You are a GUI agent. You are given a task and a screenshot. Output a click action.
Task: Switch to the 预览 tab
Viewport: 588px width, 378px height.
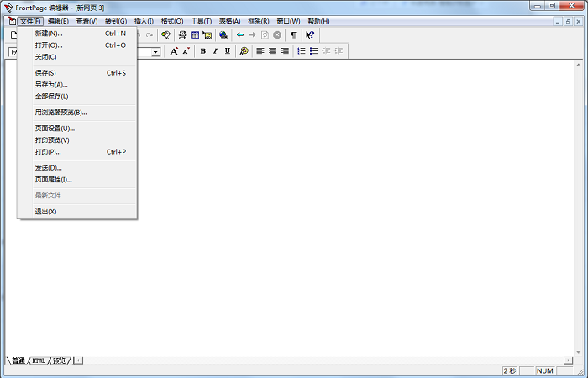(x=59, y=360)
